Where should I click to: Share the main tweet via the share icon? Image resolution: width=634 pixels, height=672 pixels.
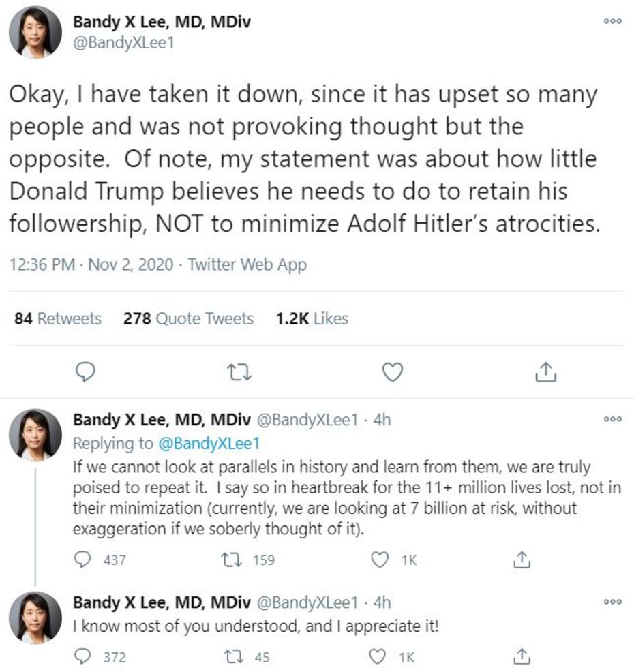[545, 372]
